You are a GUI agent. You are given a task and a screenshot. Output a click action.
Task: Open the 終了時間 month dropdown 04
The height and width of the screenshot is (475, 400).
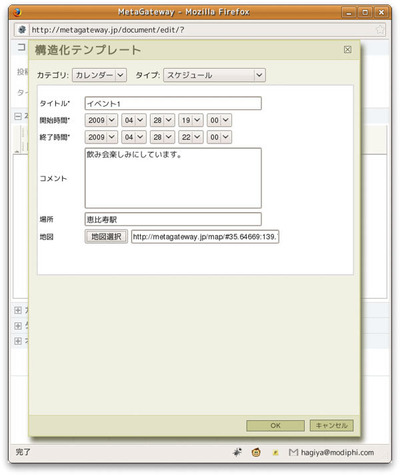point(133,137)
